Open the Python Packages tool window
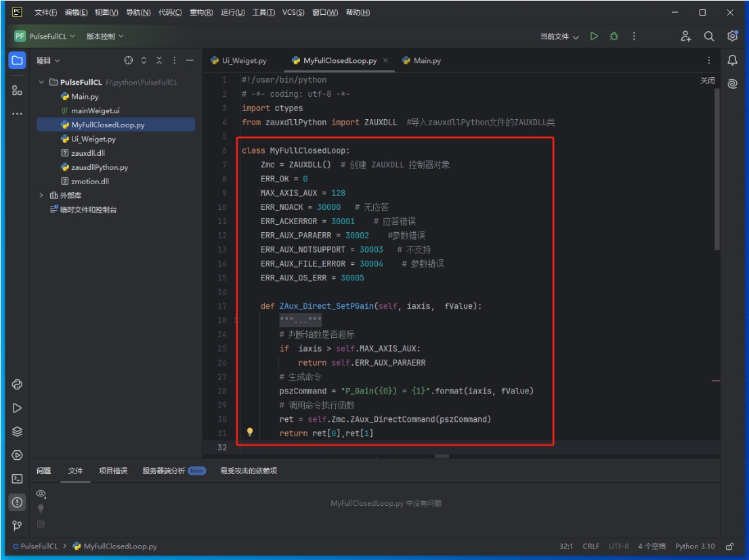This screenshot has width=749, height=560. (x=17, y=385)
